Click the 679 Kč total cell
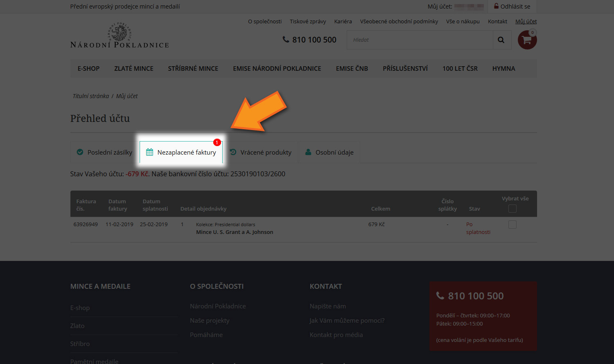 377,225
